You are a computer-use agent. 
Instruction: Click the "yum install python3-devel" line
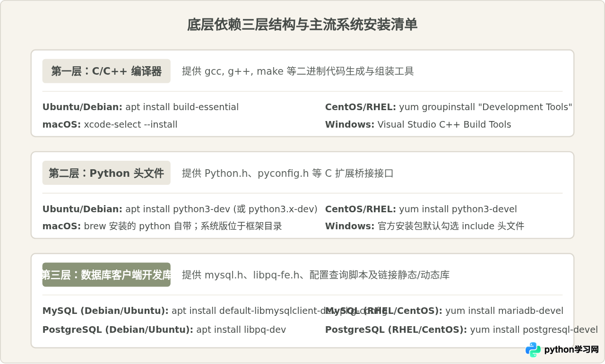[421, 209]
